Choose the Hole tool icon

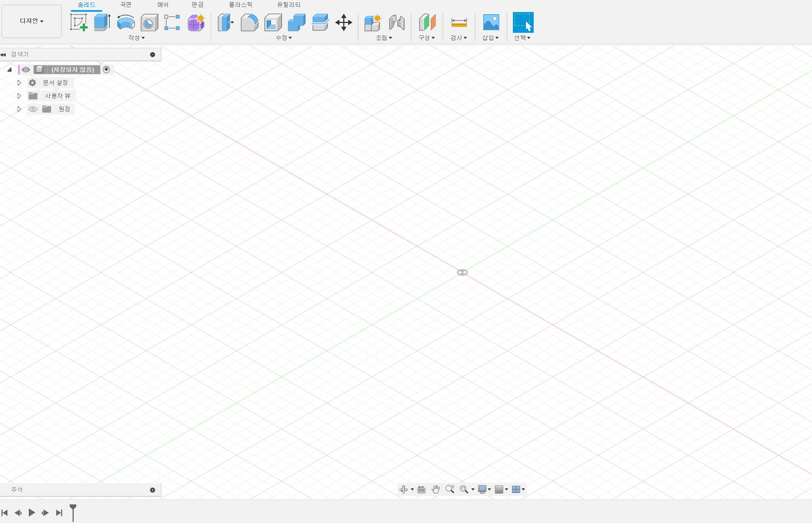click(149, 23)
